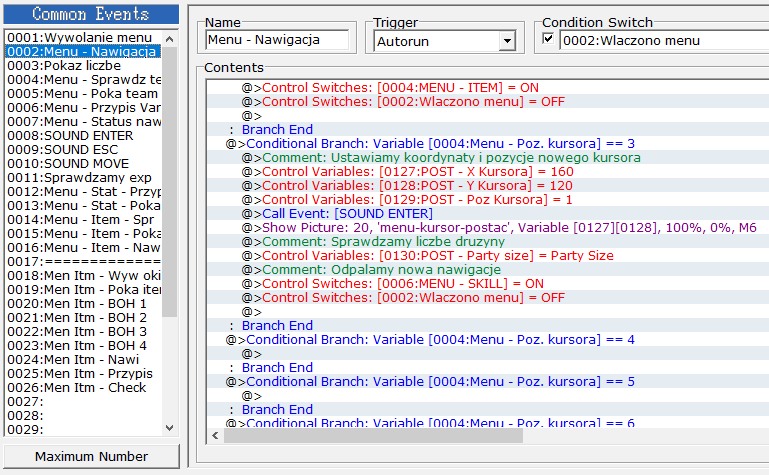Image resolution: width=769 pixels, height=475 pixels.
Task: Select the empty '0028:' event slot
Action: (x=82, y=415)
